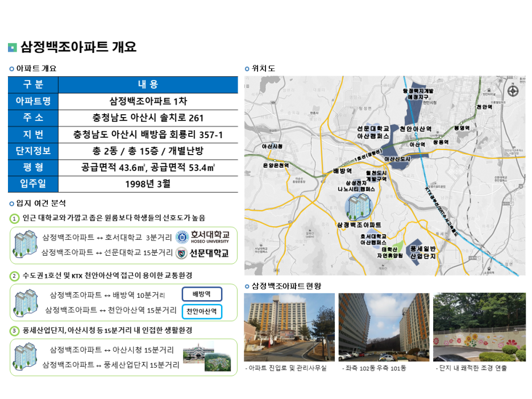Click the circled number 1 marker
Image resolution: width=532 pixels, height=399 pixels.
point(14,218)
